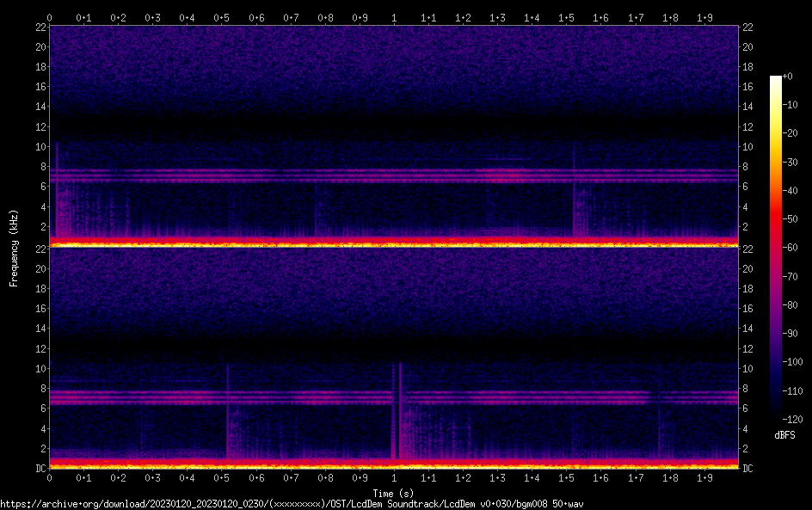
Task: Click the archive.org URL at the bottom
Action: click(x=291, y=503)
